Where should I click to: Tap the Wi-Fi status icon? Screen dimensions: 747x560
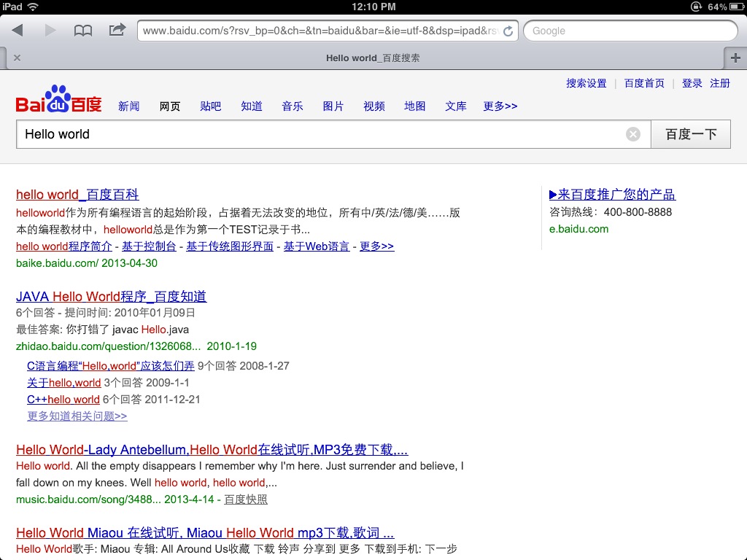click(x=33, y=7)
